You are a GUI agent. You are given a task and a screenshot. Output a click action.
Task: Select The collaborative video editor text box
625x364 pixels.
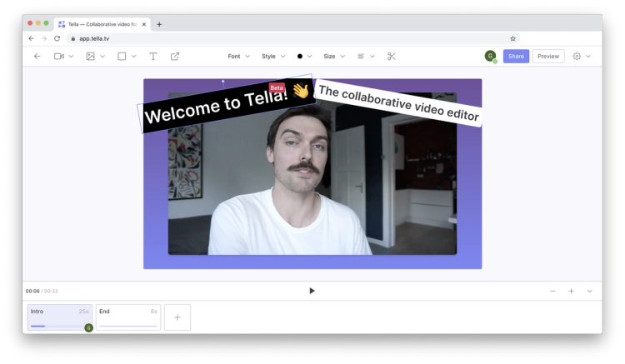[x=398, y=103]
